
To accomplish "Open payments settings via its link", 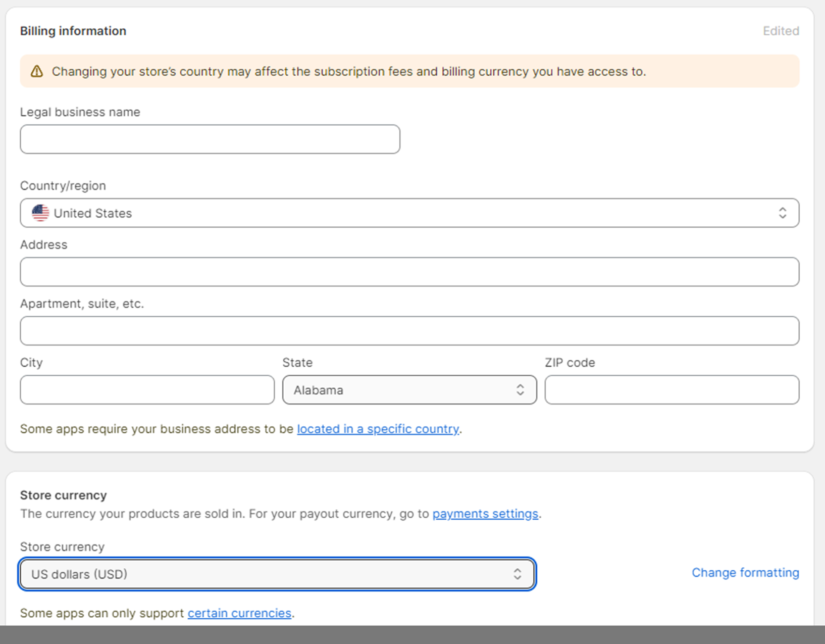I will (x=485, y=513).
